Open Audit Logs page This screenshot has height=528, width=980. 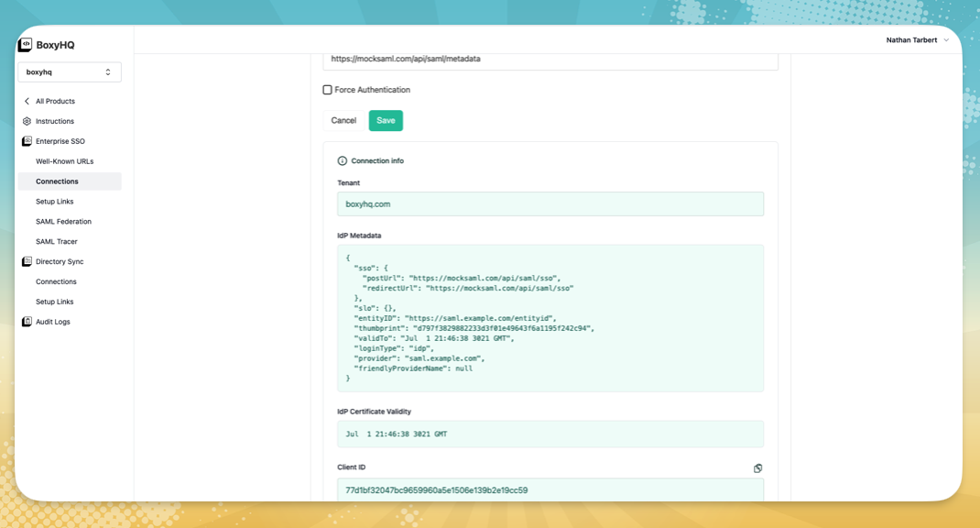click(x=52, y=322)
